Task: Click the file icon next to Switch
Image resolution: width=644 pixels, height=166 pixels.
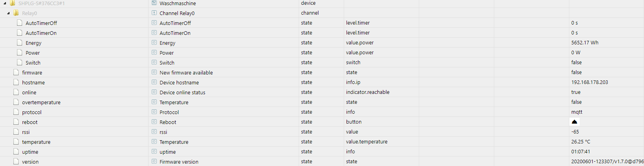Action: pos(20,63)
